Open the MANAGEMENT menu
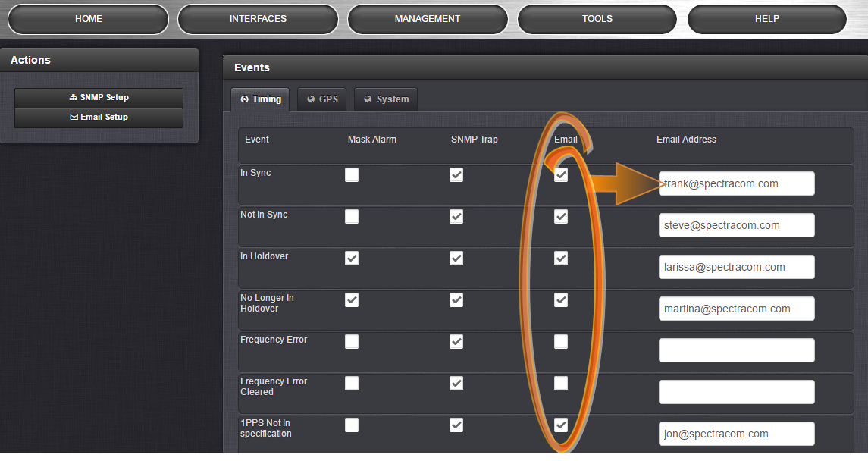Viewport: 868px width, 461px height. pyautogui.click(x=428, y=20)
